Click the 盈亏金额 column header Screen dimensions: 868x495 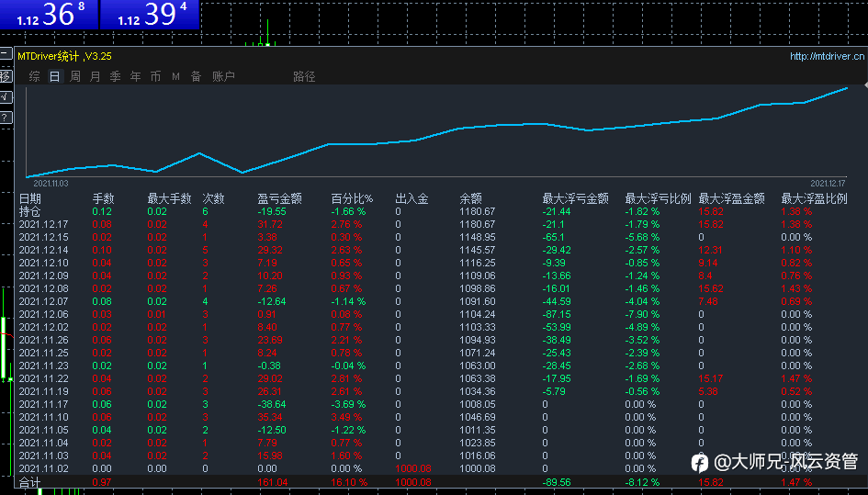tap(279, 198)
